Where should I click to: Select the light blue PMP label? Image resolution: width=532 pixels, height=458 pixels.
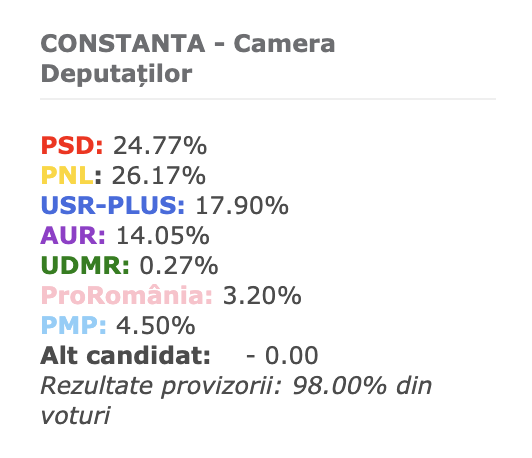pos(74,325)
